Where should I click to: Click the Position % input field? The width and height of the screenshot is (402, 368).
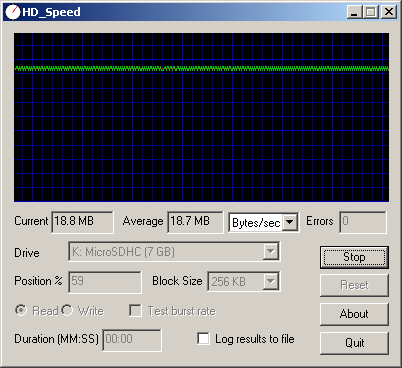pyautogui.click(x=105, y=282)
